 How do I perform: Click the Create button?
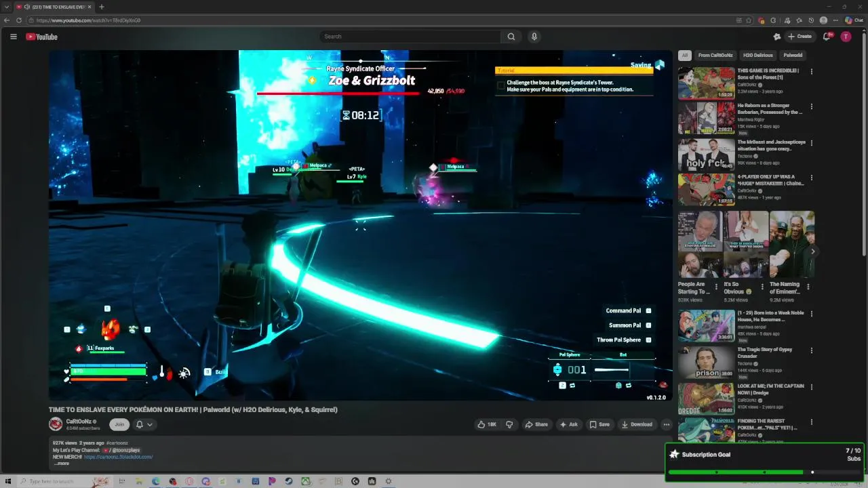(x=800, y=37)
